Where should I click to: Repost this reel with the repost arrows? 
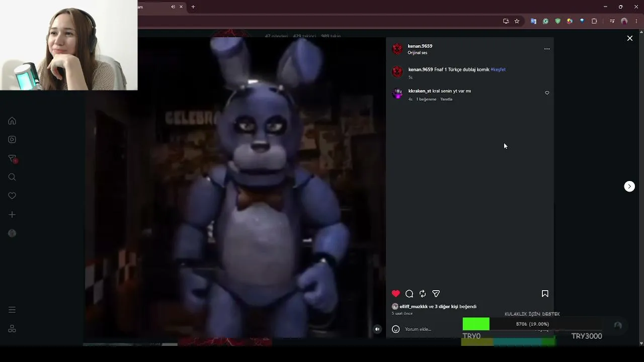423,294
